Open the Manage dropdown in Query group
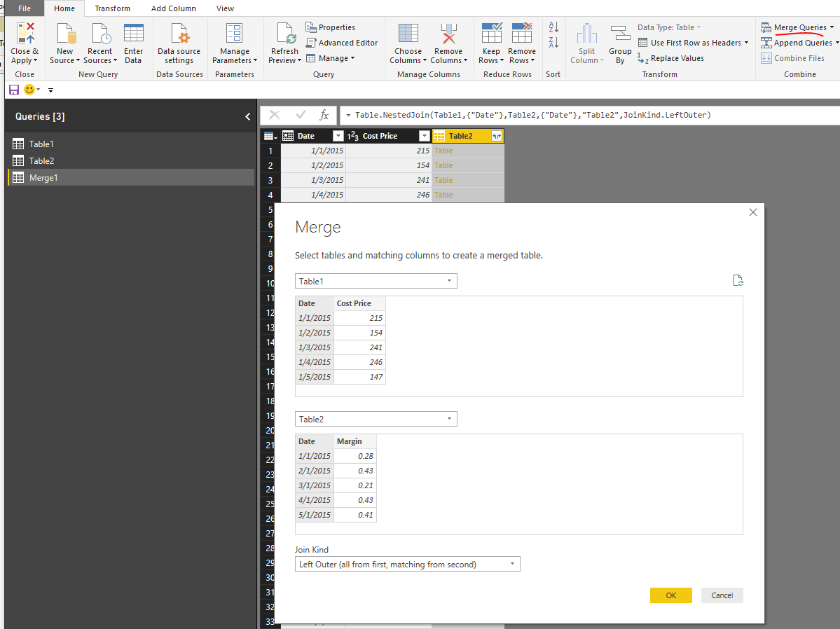 point(331,58)
